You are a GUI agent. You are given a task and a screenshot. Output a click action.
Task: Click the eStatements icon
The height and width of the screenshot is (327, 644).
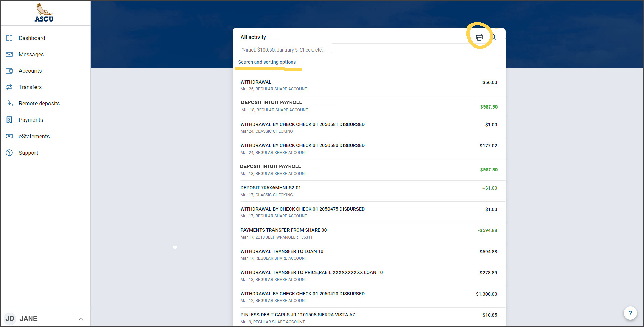coord(9,136)
